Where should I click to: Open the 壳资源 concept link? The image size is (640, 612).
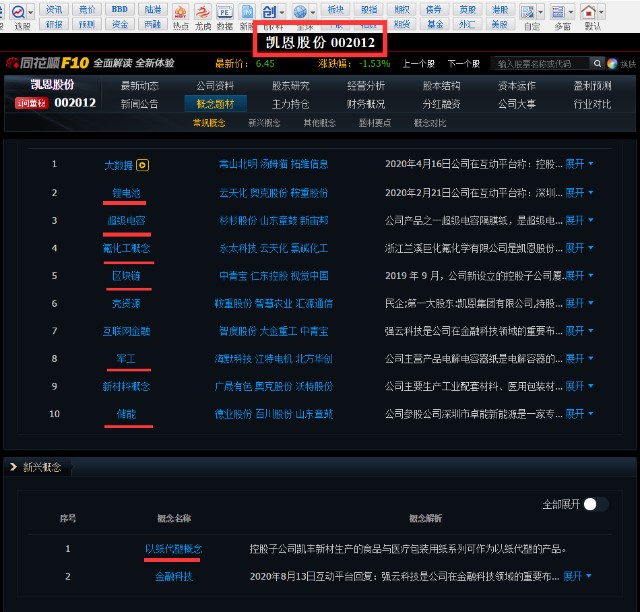coord(126,303)
